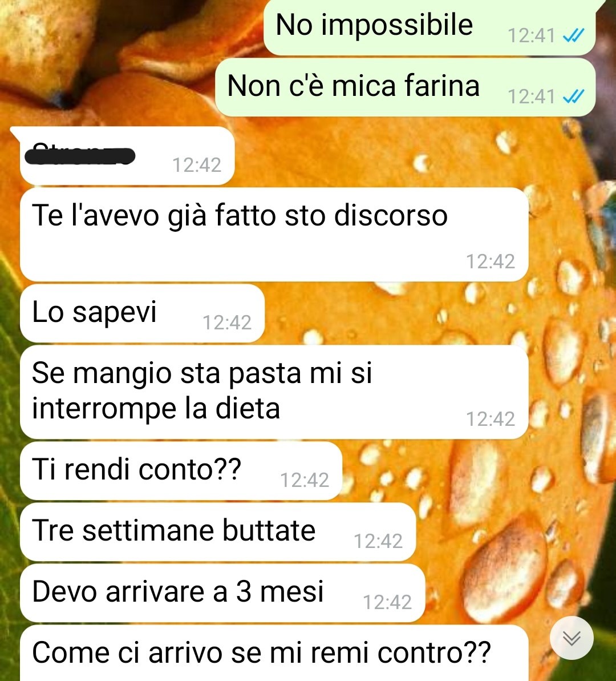Tap the timestamp on 'Devo arrivare a 3 mesi'

pyautogui.click(x=387, y=602)
